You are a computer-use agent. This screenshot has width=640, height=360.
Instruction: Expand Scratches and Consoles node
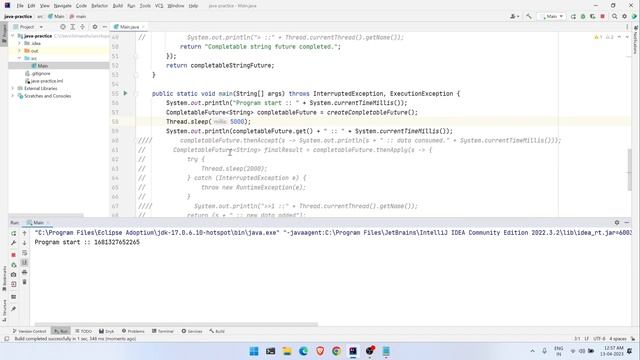point(13,96)
